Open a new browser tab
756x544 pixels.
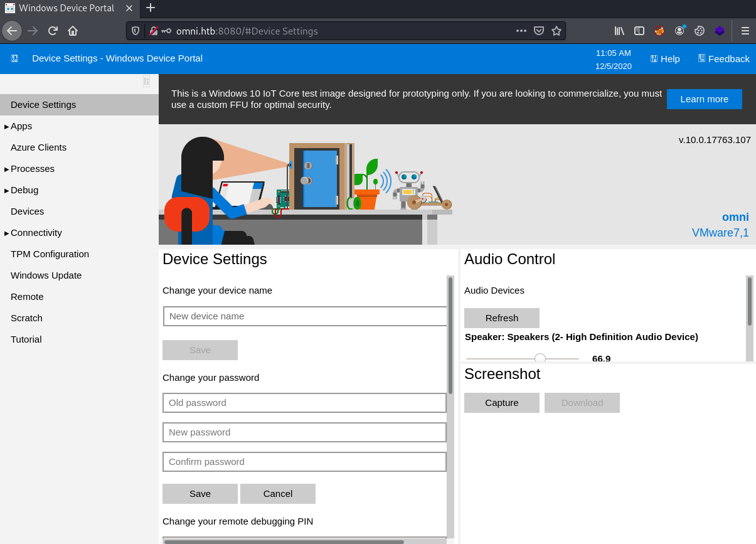coord(151,8)
